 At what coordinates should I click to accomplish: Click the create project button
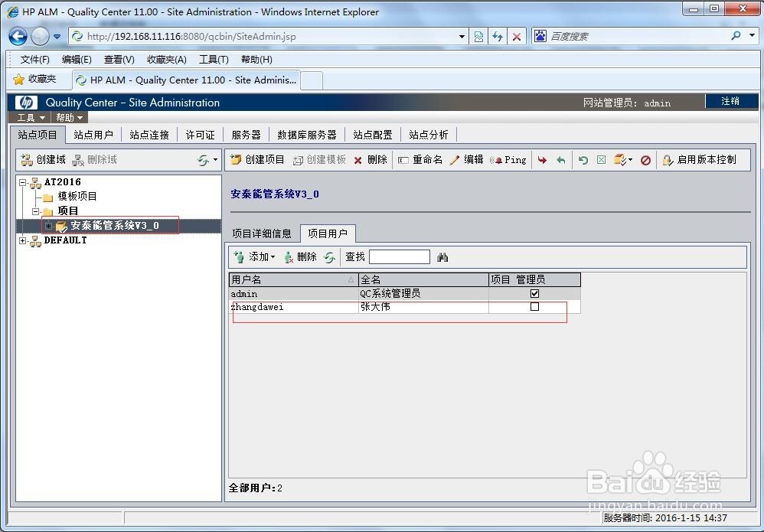(256, 160)
